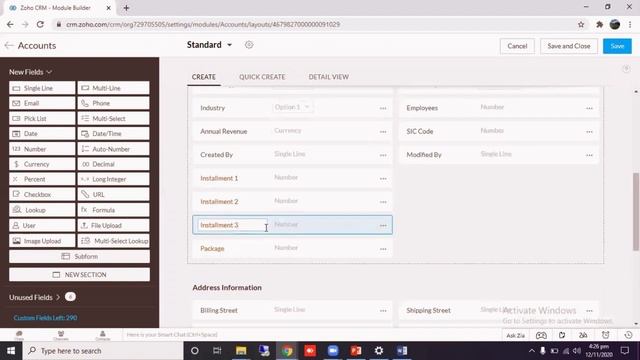Screen dimensions: 640x360
Task: Open PowerPoint from the taskbar
Action: tap(356, 351)
